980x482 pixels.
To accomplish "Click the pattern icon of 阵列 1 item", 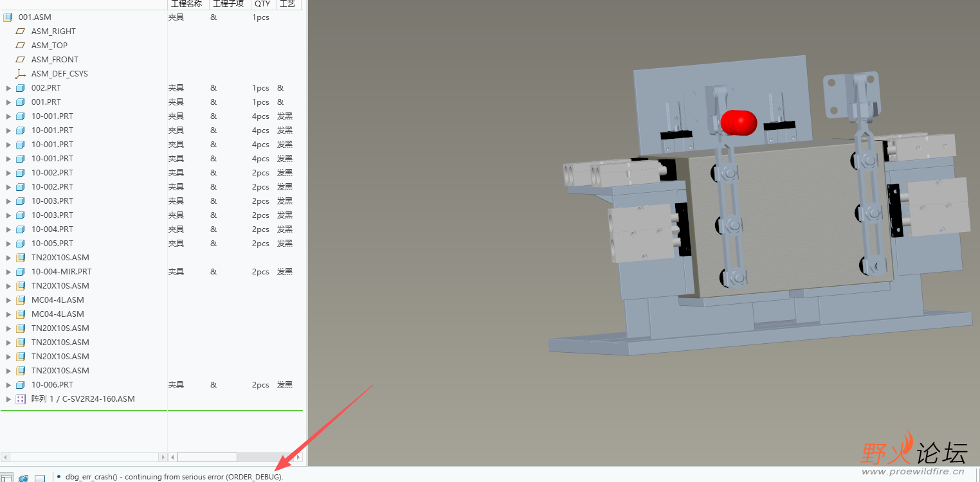I will [20, 399].
